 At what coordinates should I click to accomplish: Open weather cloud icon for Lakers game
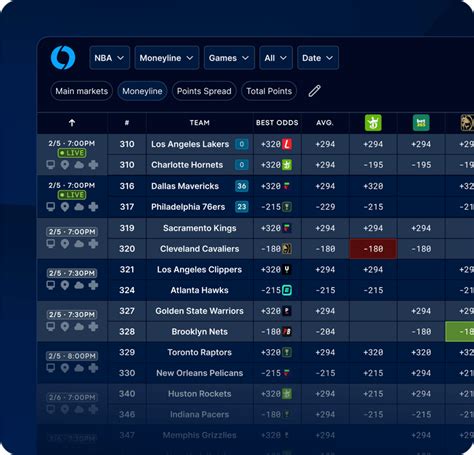click(x=79, y=165)
